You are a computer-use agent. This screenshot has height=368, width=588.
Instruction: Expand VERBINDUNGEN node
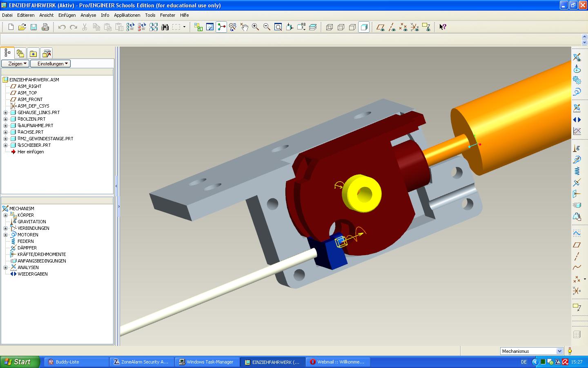(6, 228)
